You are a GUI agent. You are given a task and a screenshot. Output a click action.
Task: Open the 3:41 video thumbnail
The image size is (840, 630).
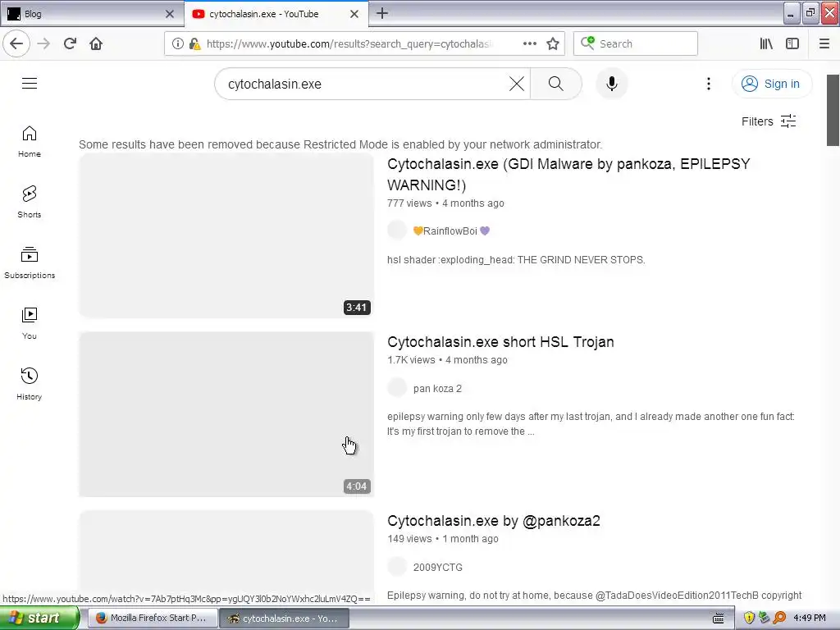[226, 235]
